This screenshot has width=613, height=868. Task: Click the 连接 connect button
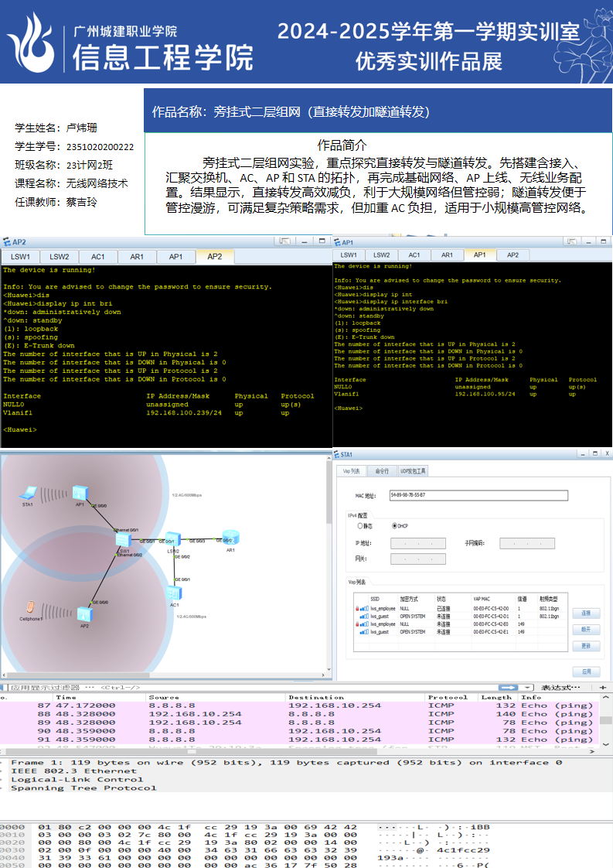[x=585, y=613]
